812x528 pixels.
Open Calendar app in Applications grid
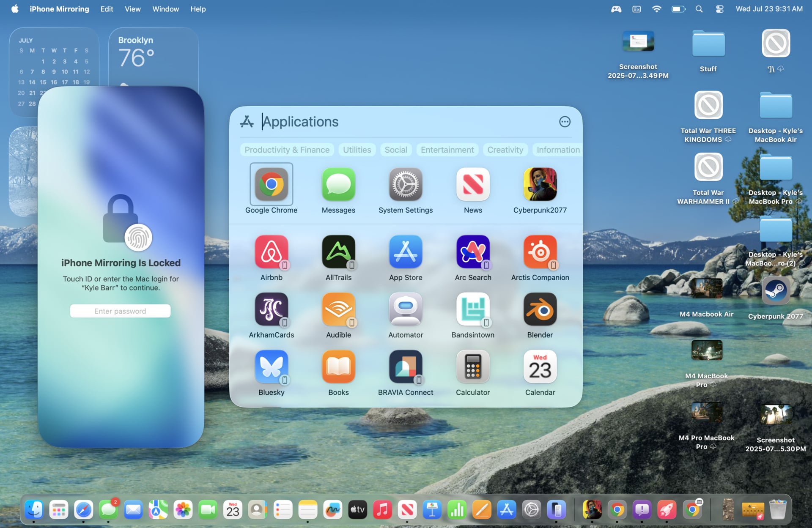tap(540, 367)
